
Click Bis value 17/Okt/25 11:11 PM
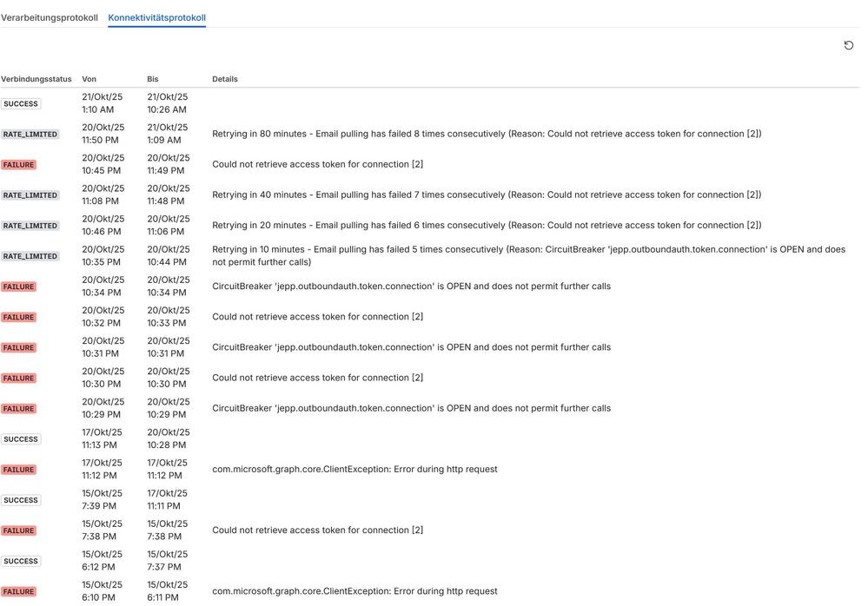(x=167, y=499)
